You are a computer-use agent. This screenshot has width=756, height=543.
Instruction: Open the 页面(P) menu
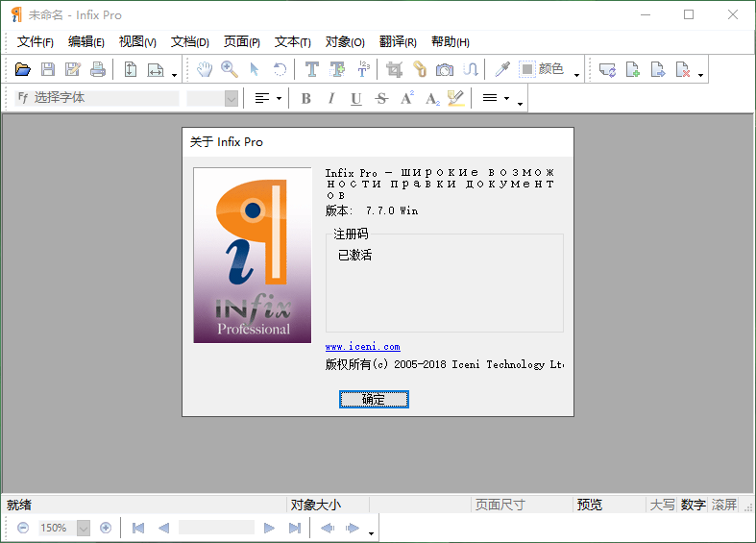click(x=241, y=42)
